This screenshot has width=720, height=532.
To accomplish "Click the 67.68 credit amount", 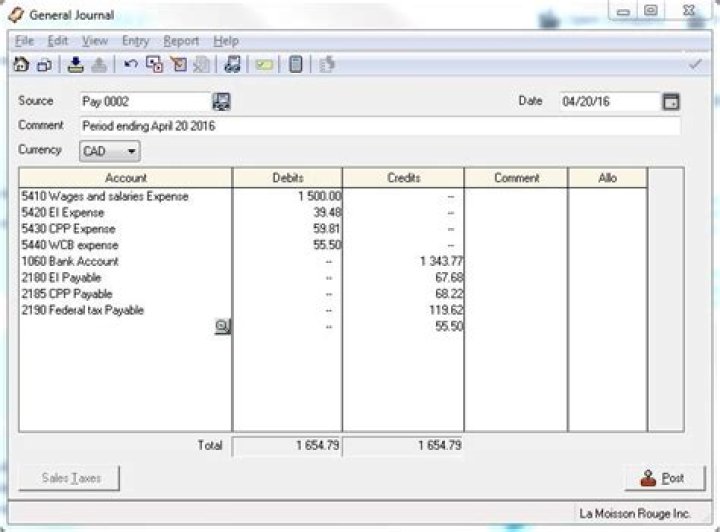I will tap(449, 278).
